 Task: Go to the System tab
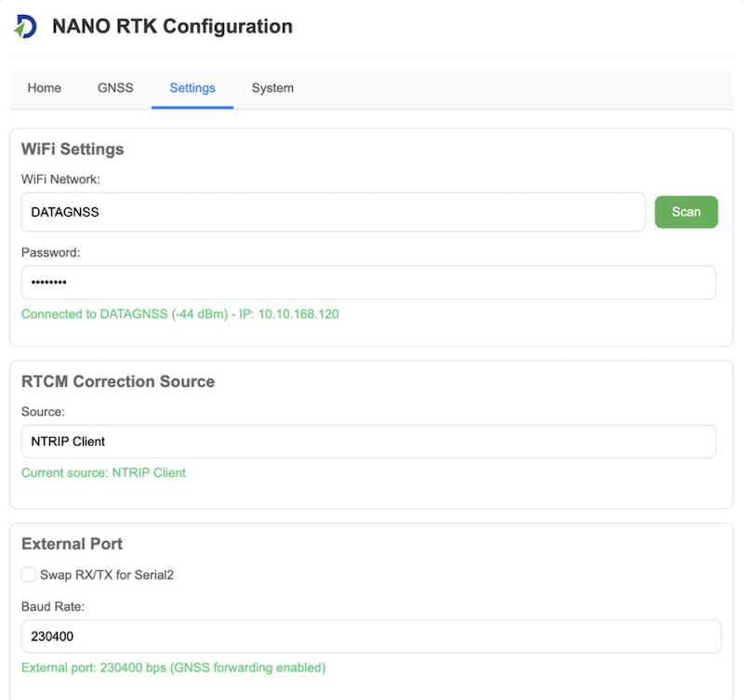pos(272,88)
